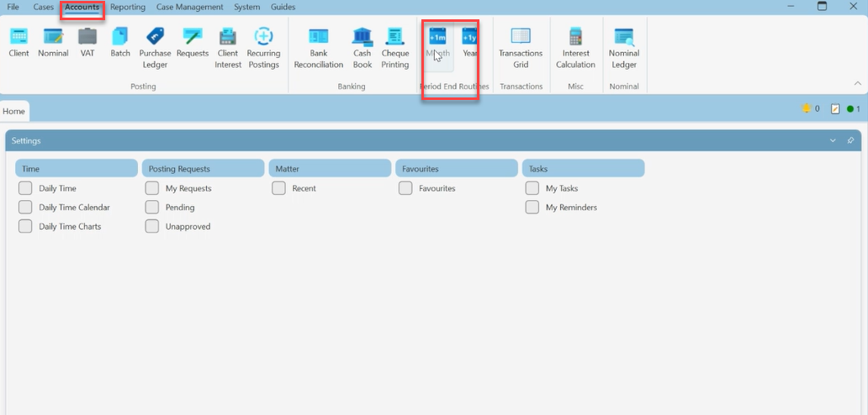This screenshot has height=415, width=868.
Task: Switch to the Case Management tab
Action: [190, 8]
